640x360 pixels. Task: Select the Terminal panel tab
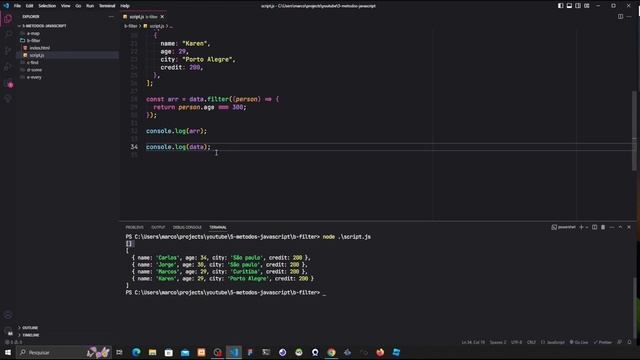point(218,227)
